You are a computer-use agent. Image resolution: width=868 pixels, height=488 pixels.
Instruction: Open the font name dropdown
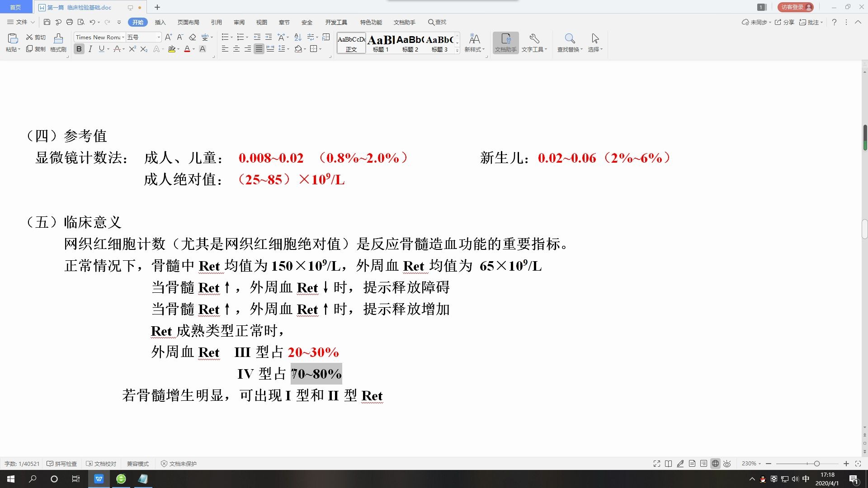pyautogui.click(x=123, y=37)
